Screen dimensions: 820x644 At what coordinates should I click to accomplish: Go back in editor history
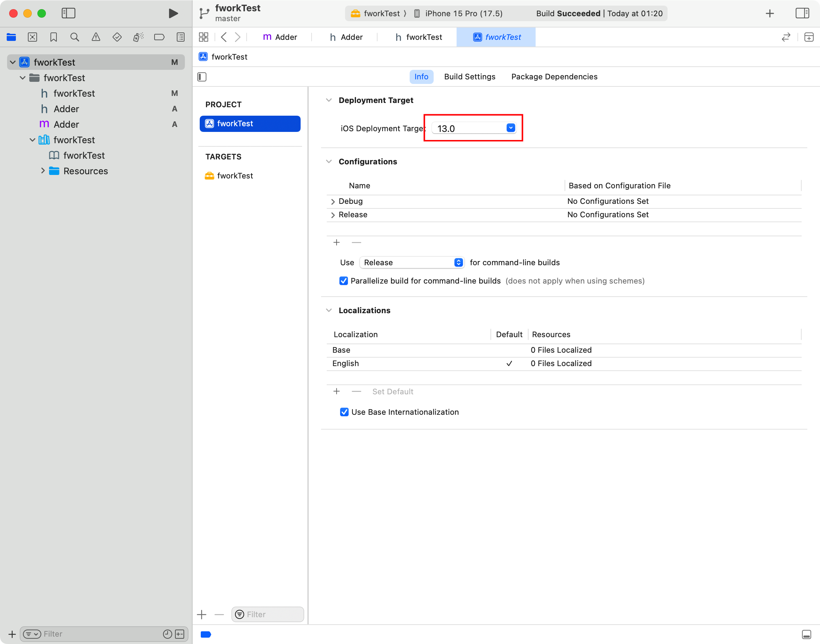click(224, 37)
